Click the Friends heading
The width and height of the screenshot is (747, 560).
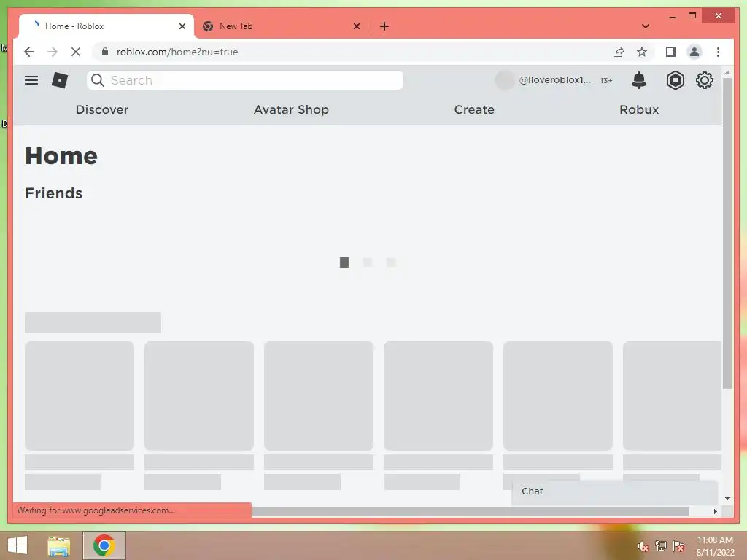point(53,193)
